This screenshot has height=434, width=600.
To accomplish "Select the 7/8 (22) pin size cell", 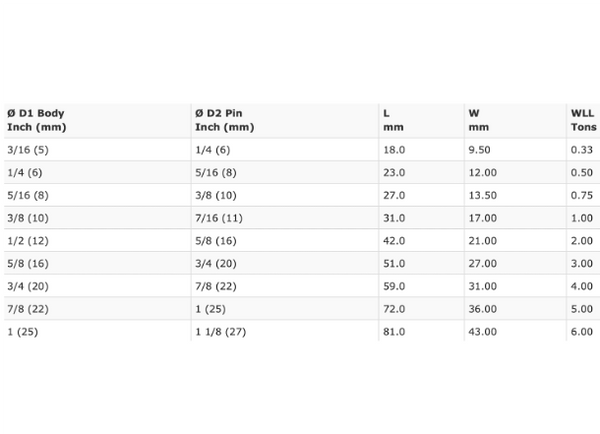I will pos(216,286).
